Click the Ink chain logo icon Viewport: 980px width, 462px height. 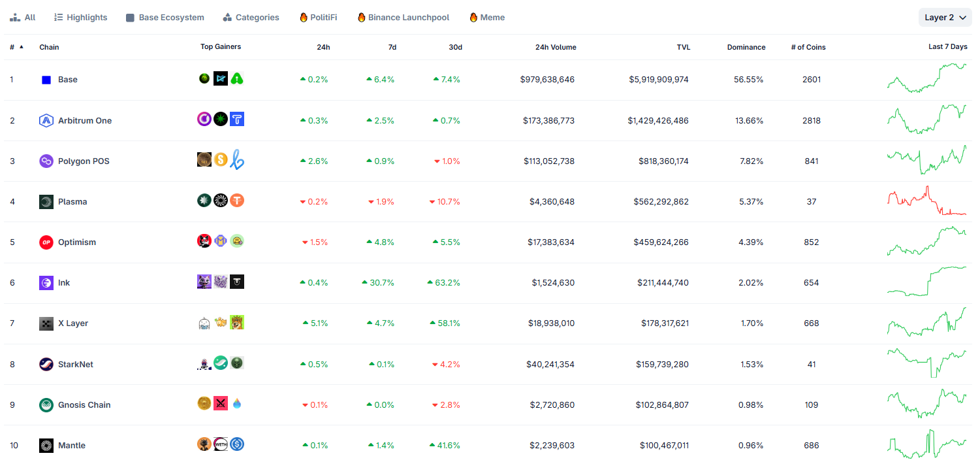(46, 282)
